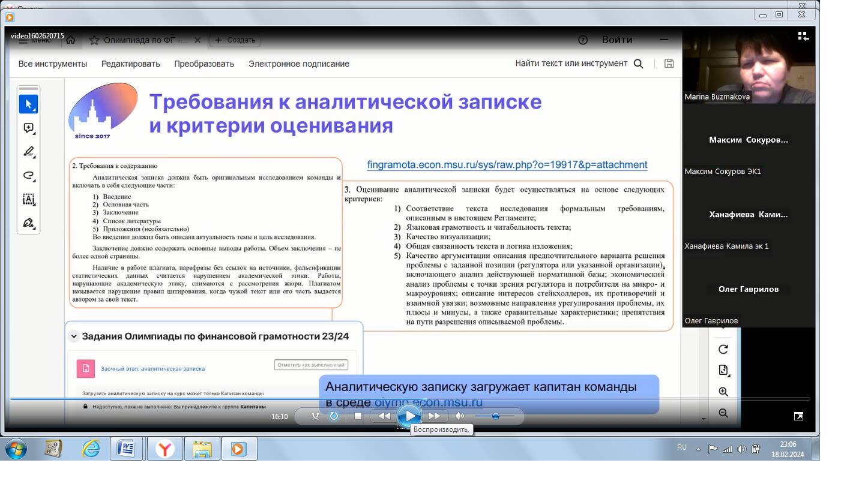The image size is (868, 499).
Task: Click the search magnifier icon
Action: click(x=639, y=64)
